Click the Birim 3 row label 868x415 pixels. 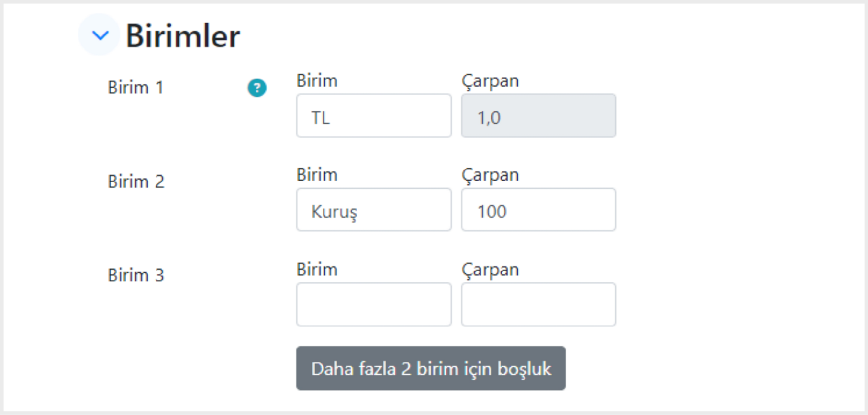coord(136,275)
